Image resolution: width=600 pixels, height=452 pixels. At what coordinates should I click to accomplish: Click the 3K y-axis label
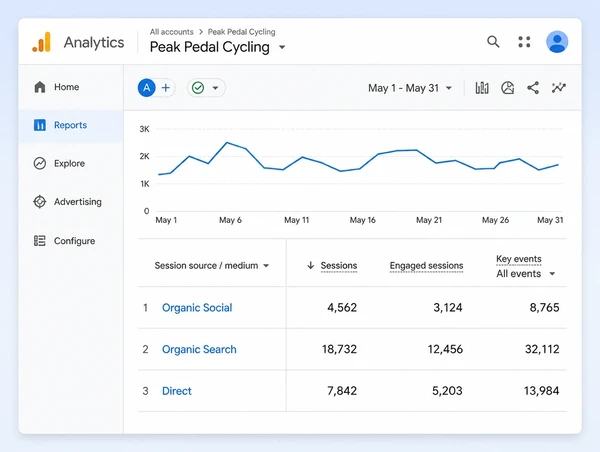(145, 129)
